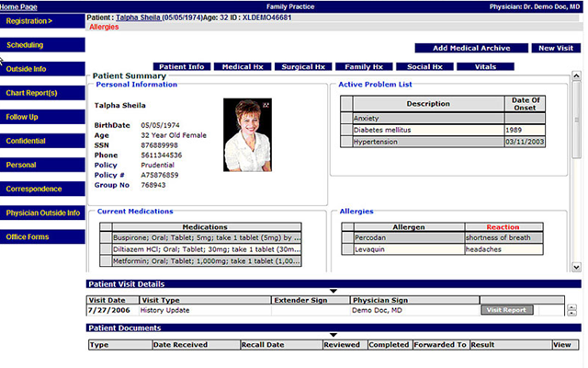Click the Visit Date column header
The image size is (588, 368).
point(112,300)
